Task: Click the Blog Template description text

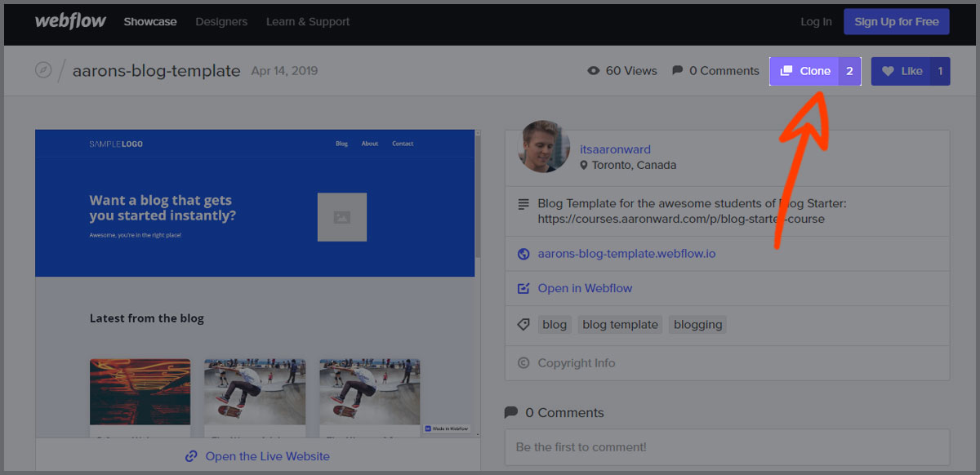Action: (x=692, y=211)
